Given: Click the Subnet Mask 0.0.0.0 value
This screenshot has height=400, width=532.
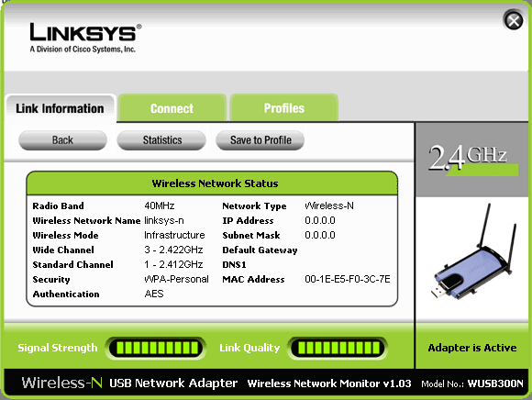Looking at the screenshot, I should click(320, 235).
